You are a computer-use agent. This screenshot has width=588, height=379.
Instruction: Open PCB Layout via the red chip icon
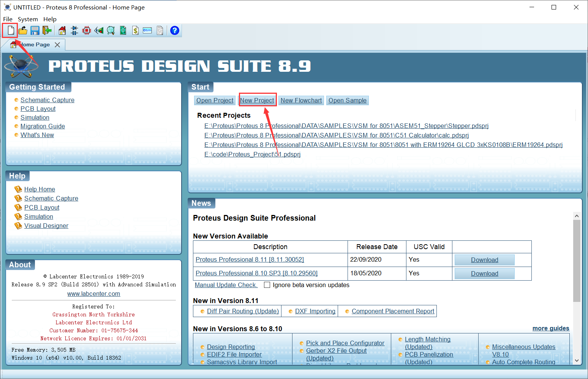pos(87,30)
